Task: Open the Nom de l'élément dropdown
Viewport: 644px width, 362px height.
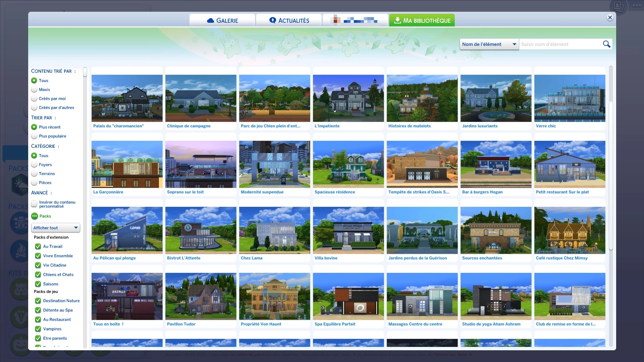Action: (489, 44)
